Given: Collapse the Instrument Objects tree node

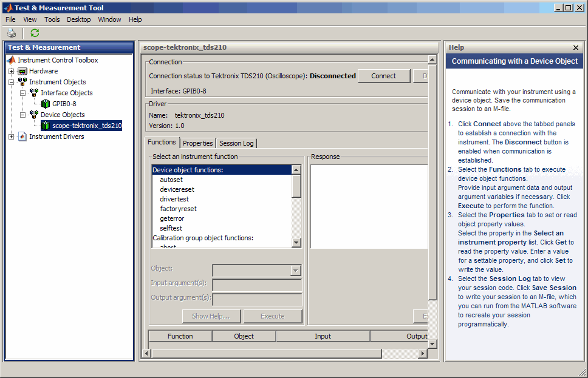Looking at the screenshot, I should pyautogui.click(x=11, y=82).
